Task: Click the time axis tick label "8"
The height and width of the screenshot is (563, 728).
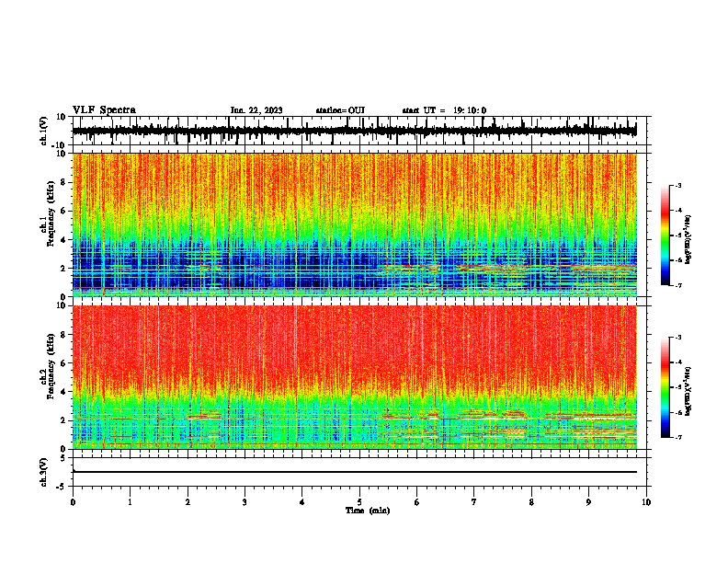Action: click(x=531, y=502)
